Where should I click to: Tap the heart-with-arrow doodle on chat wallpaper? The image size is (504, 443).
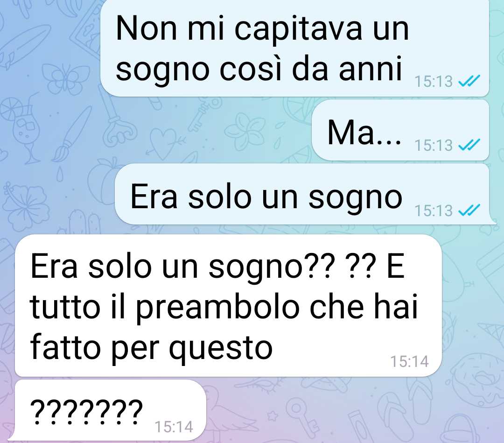pos(164,143)
